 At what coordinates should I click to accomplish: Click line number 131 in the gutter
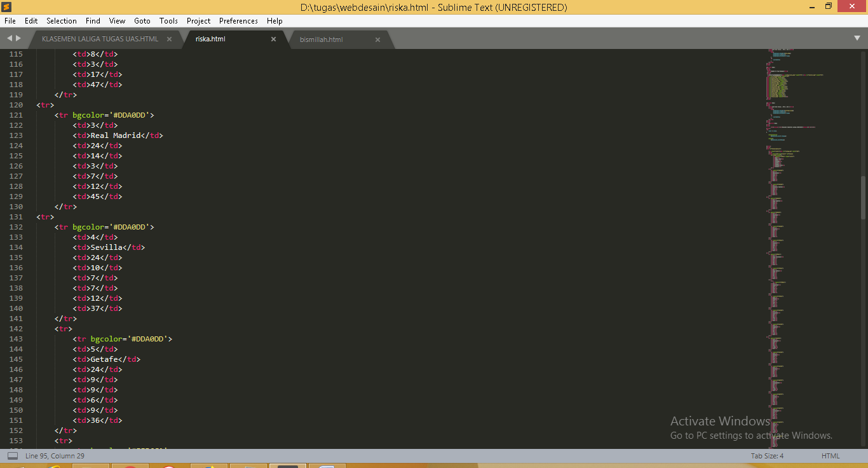pos(16,217)
